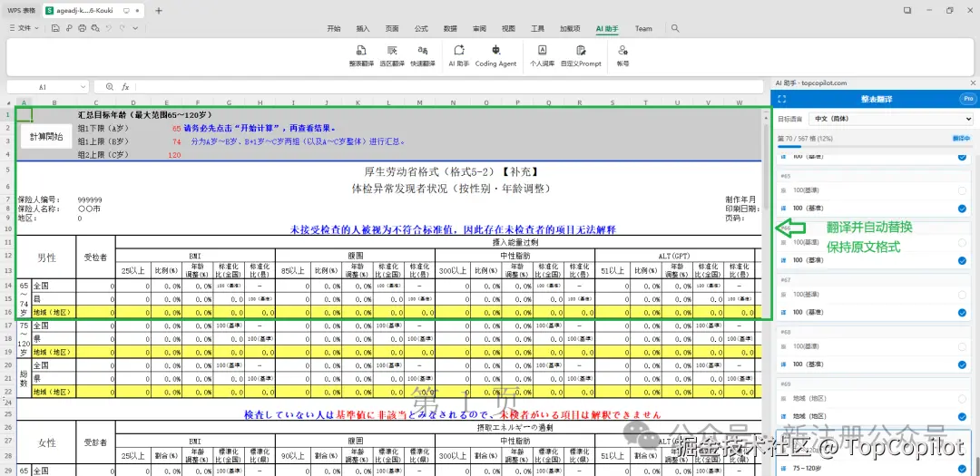Click the formula bar input field

click(x=450, y=87)
